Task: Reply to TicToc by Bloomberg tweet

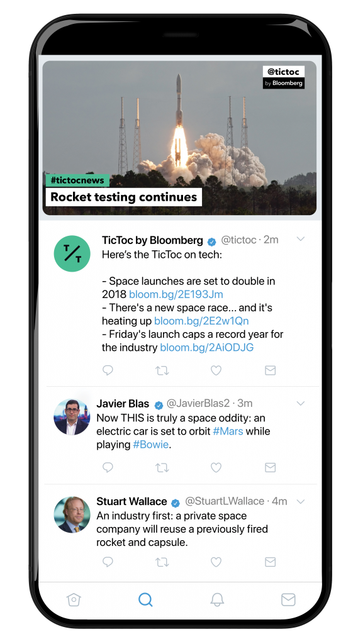Action: pos(108,370)
